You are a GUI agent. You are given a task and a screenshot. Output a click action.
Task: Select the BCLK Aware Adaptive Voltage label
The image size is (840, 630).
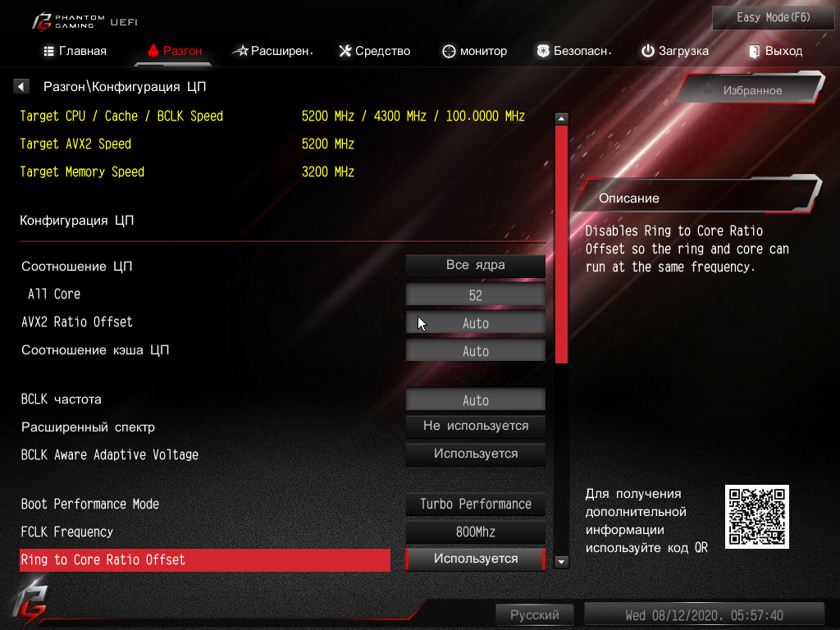pos(110,454)
